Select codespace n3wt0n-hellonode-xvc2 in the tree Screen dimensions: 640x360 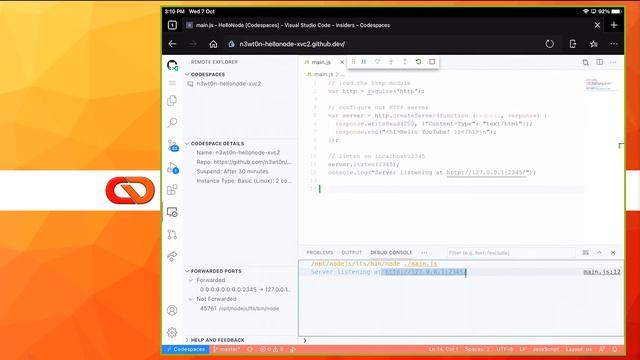click(229, 84)
